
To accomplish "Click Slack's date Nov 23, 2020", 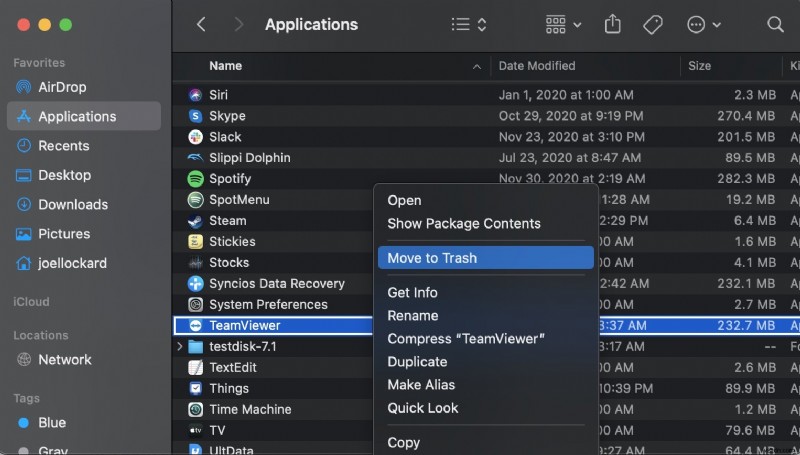I will (571, 137).
